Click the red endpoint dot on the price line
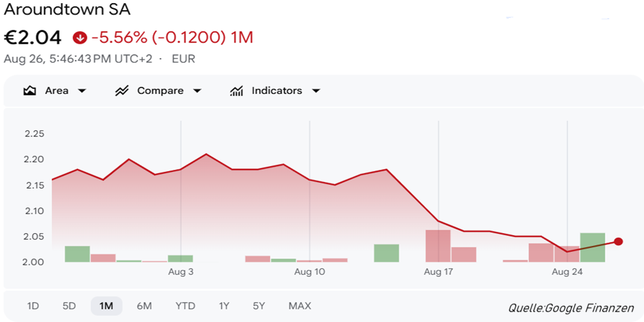644x322 pixels. pos(618,241)
